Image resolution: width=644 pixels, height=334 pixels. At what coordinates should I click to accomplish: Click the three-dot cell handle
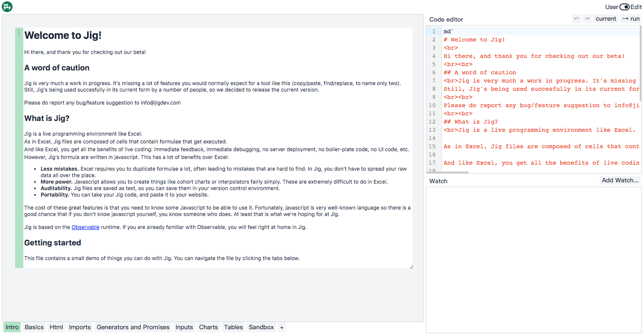click(x=19, y=33)
